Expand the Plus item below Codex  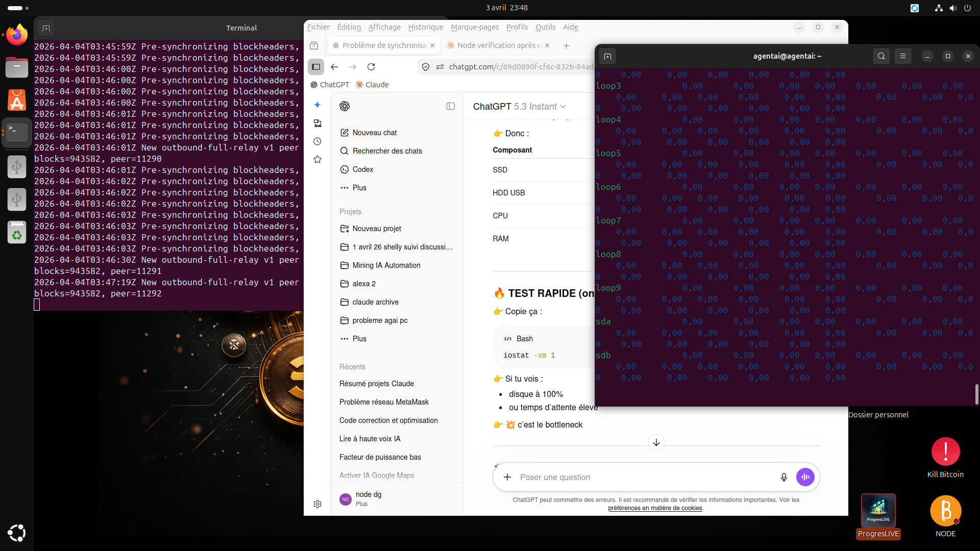point(359,188)
